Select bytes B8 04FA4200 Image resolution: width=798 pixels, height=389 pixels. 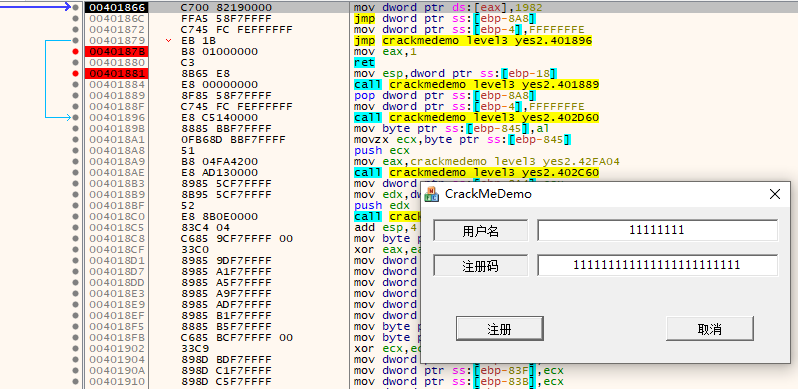tap(219, 162)
